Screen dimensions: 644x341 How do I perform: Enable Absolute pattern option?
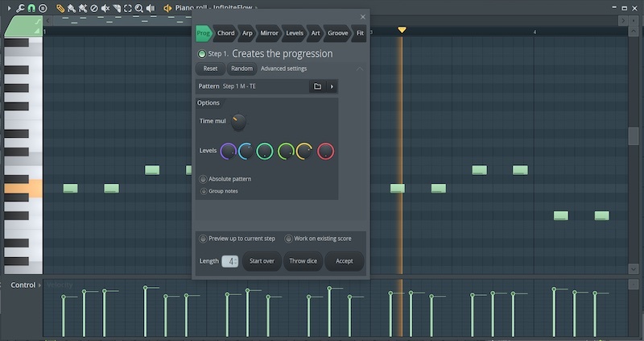tap(203, 179)
